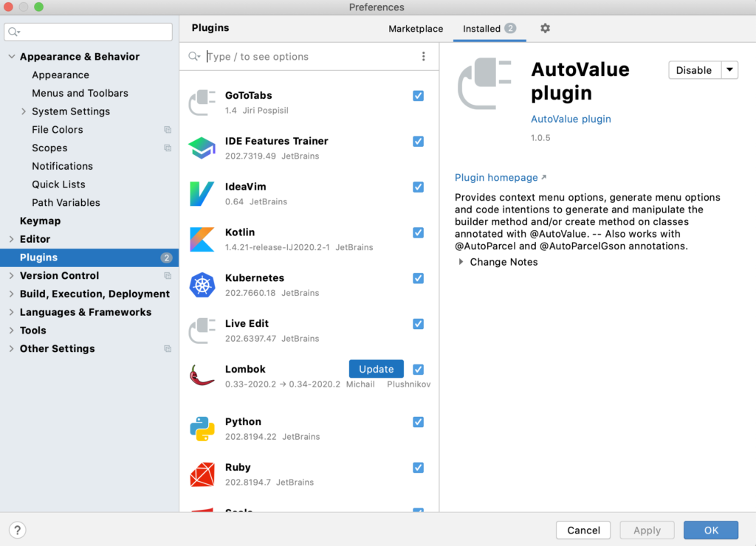
Task: Click the large AutoValue plugin icon
Action: click(x=484, y=83)
